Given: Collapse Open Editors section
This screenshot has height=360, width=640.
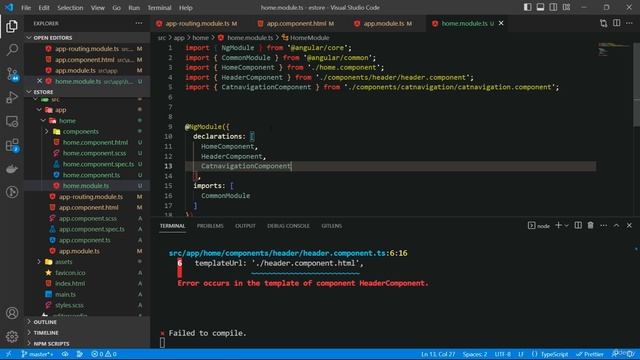Looking at the screenshot, I should pyautogui.click(x=29, y=38).
